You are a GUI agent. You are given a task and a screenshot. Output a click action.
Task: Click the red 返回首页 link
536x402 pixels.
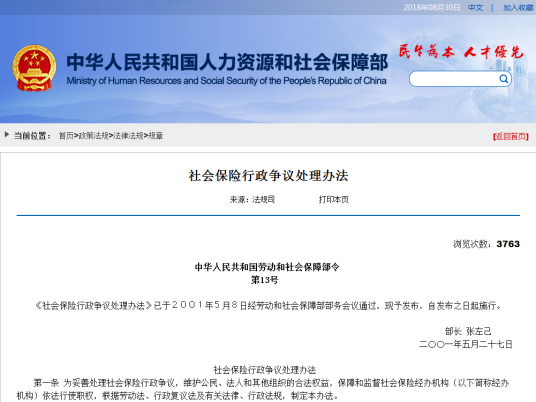[x=511, y=136]
